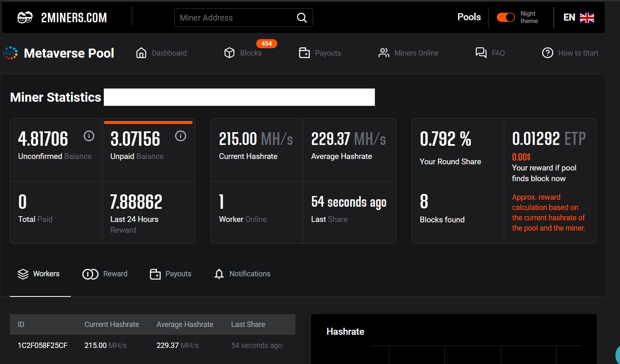This screenshot has width=620, height=364.
Task: Click the 2MINERS.COM site name
Action: coord(74,18)
